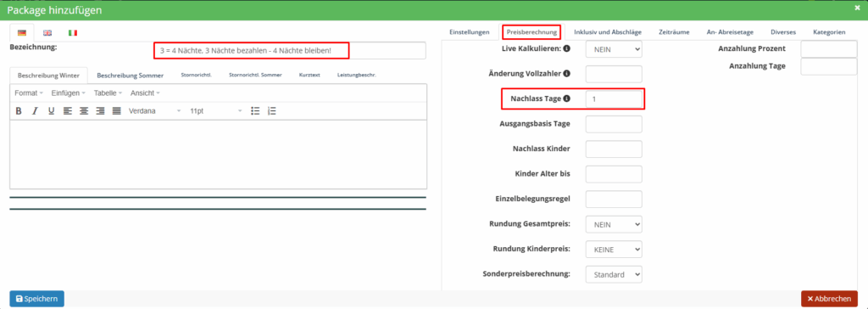Open the Live Kalkulieren dropdown
Screen dimensions: 868x309
(x=614, y=49)
